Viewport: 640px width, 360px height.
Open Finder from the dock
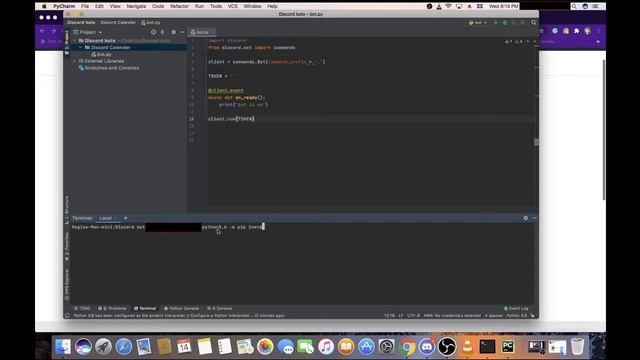point(63,347)
